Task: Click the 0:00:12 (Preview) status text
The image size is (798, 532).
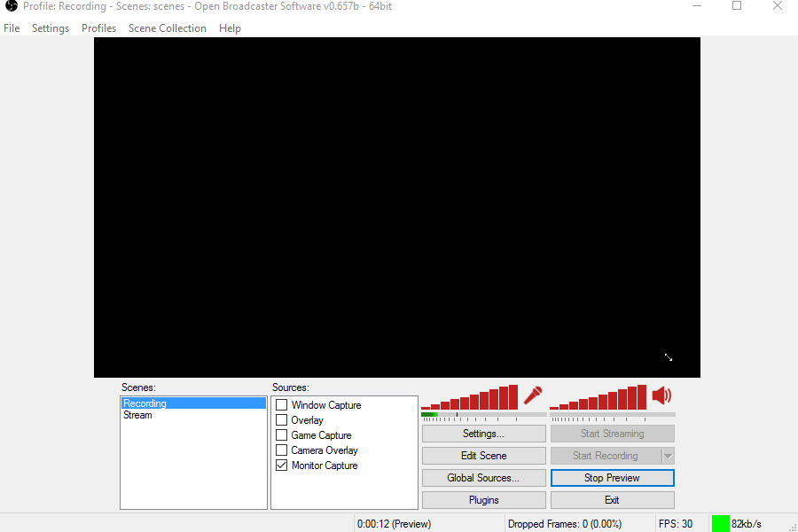Action: click(x=394, y=524)
